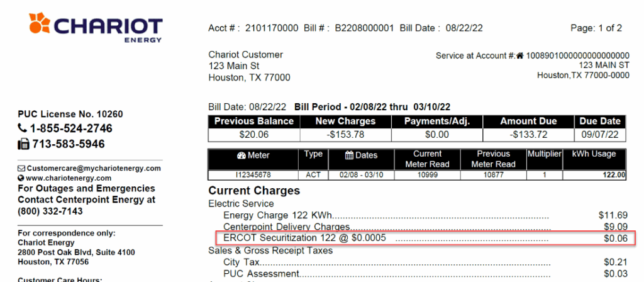The width and height of the screenshot is (644, 282).
Task: Click the current meter read 10999
Action: coord(427,175)
